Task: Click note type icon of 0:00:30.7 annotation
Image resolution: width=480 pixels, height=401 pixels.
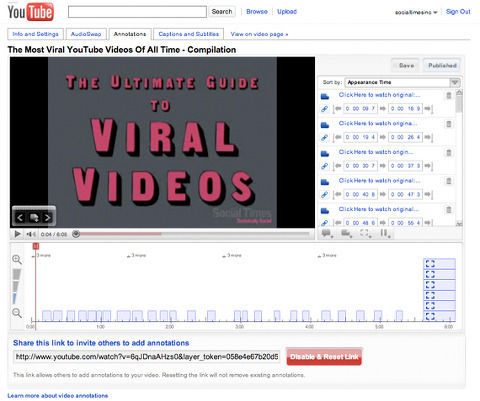Action: pos(325,154)
